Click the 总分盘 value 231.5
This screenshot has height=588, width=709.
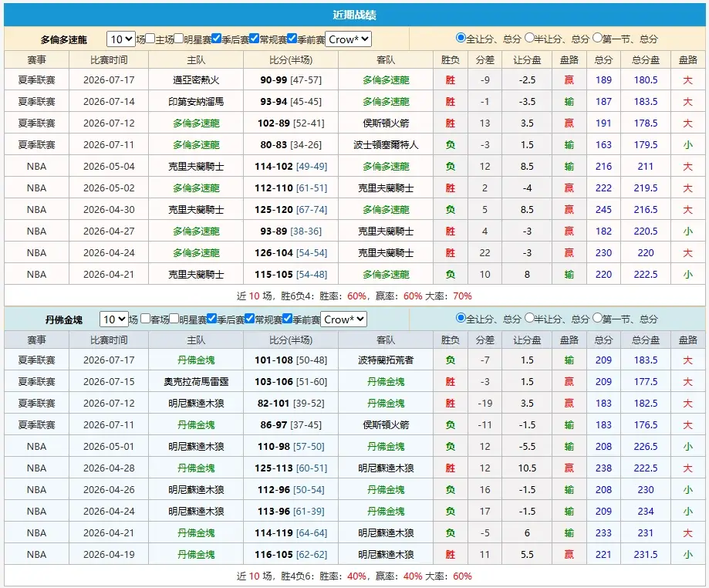coord(646,555)
